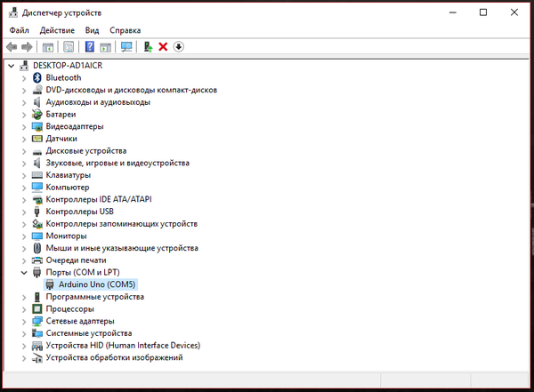Collapse the Порты (COM и LPT) category
The width and height of the screenshot is (534, 392).
point(24,273)
